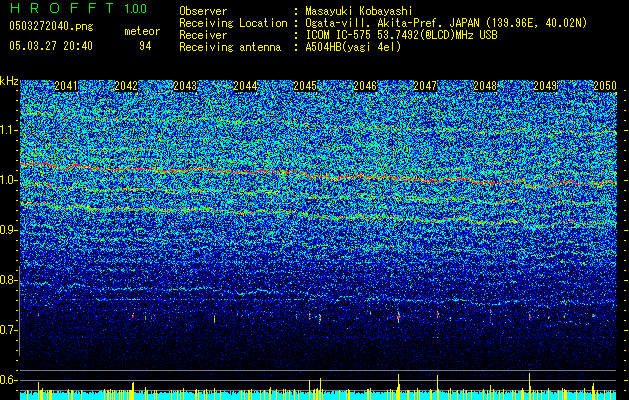Click the kHz axis unit label
This screenshot has height=400, width=629.
pos(9,81)
